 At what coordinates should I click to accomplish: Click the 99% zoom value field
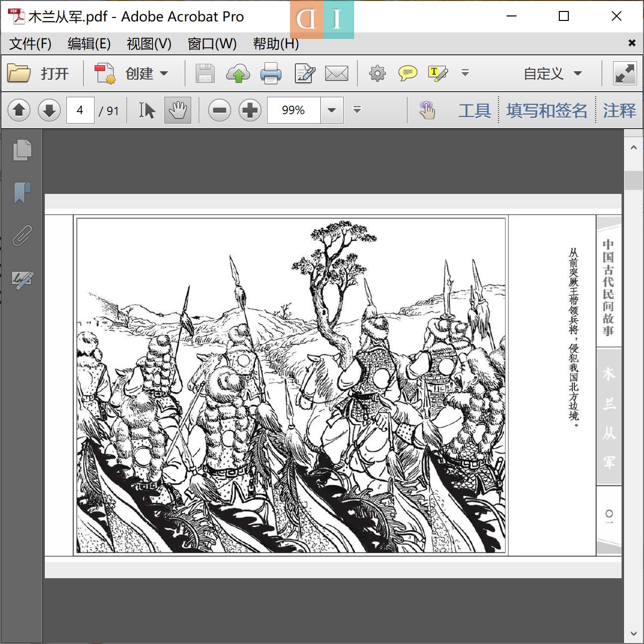click(293, 110)
